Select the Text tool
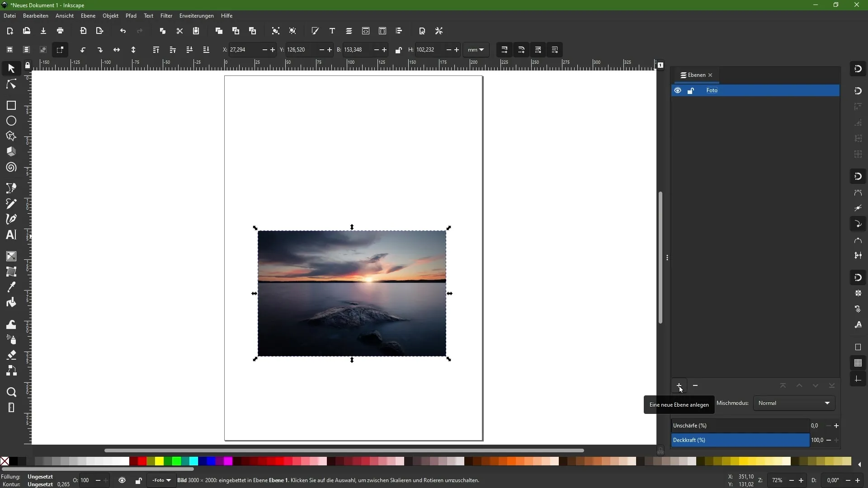 [x=11, y=235]
